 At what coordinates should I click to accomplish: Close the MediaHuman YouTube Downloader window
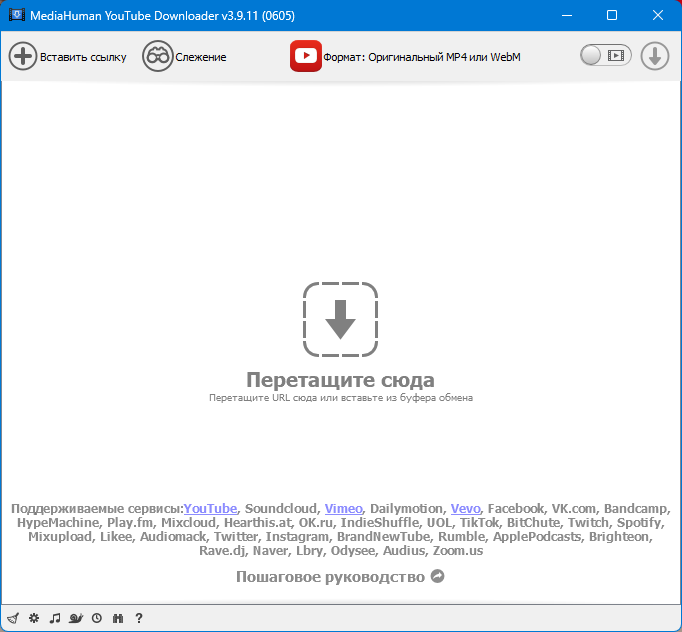click(x=658, y=15)
